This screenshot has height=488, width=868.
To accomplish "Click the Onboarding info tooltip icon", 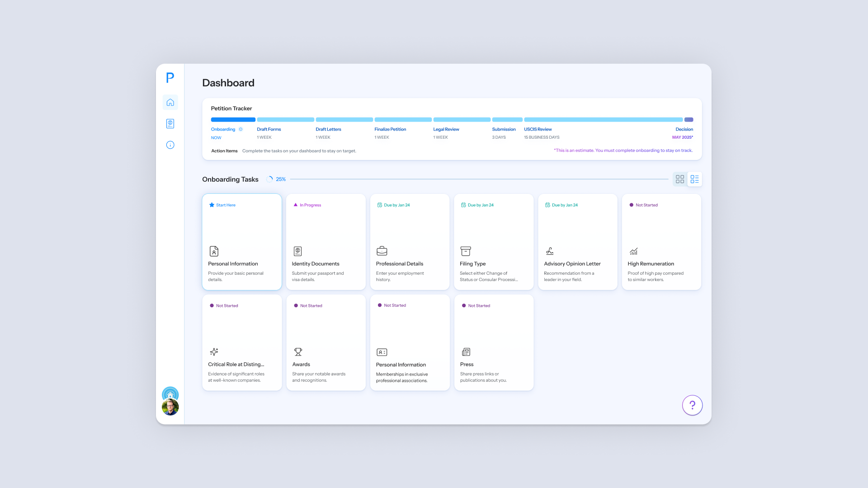I will [241, 129].
